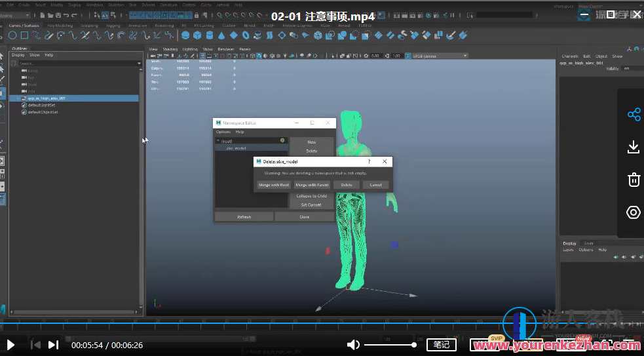Select the polygon cube shelf icon
Image resolution: width=644 pixels, height=356 pixels.
(197, 35)
